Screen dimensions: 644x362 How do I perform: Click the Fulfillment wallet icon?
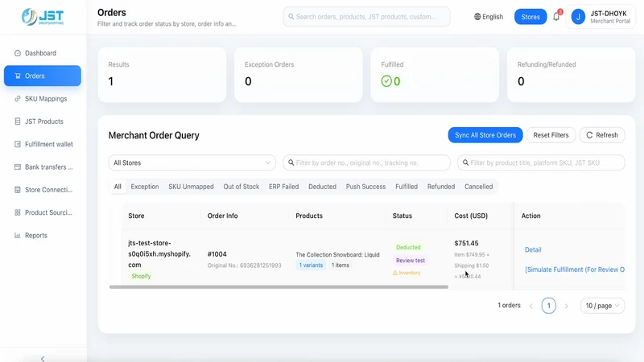[x=17, y=144]
